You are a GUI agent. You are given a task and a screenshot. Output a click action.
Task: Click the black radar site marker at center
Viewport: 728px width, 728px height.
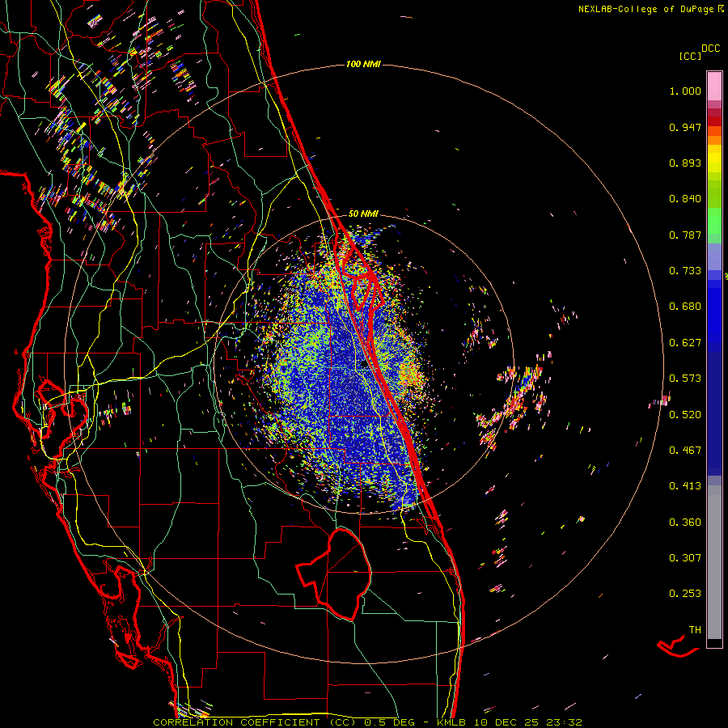[x=364, y=365]
